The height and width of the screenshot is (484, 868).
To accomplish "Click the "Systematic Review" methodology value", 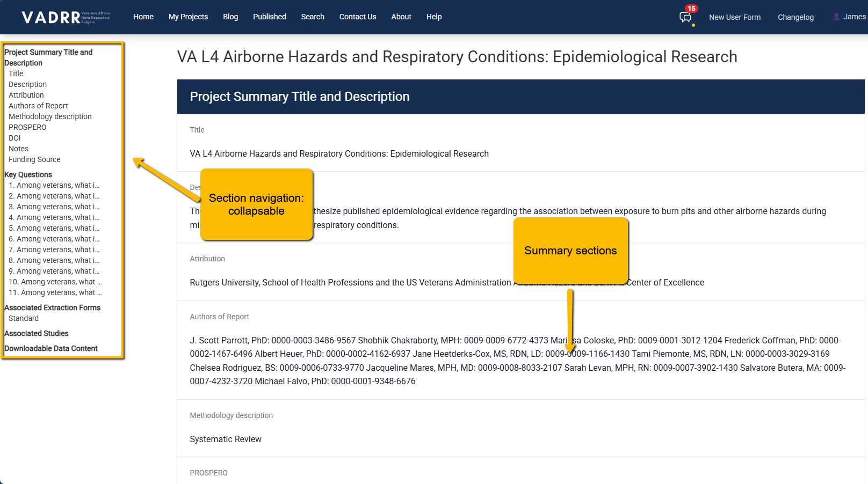I will [x=226, y=439].
